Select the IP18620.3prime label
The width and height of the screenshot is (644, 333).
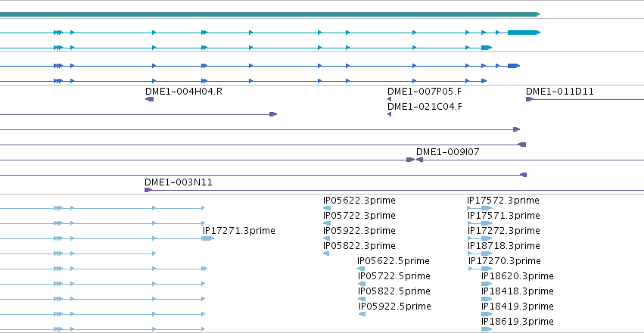coord(518,276)
